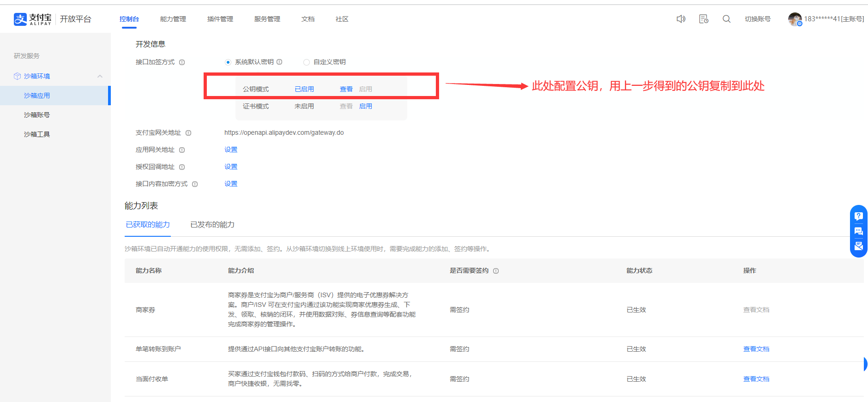868x402 pixels.
Task: Click info icon next to 授权回调地址
Action: click(182, 167)
